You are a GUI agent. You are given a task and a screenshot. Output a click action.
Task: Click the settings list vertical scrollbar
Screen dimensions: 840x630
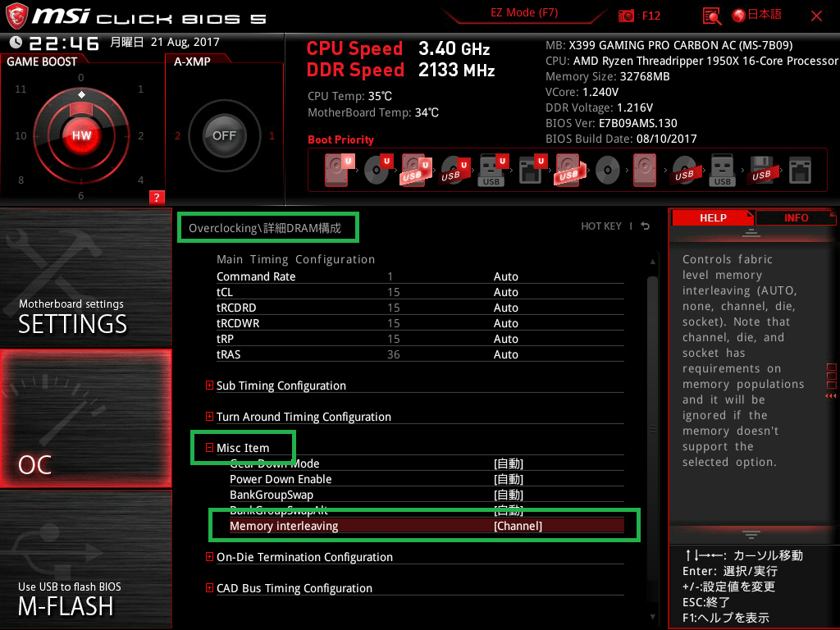[x=652, y=428]
